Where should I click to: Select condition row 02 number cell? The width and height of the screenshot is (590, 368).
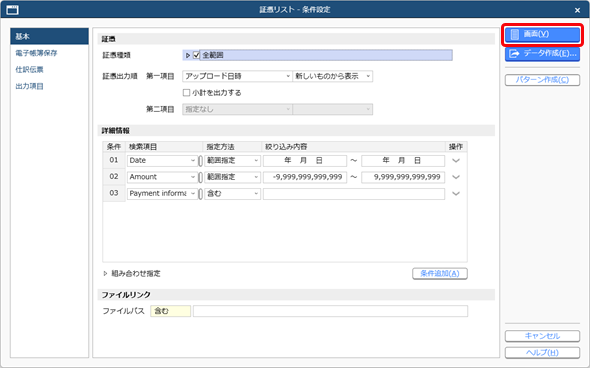[114, 177]
